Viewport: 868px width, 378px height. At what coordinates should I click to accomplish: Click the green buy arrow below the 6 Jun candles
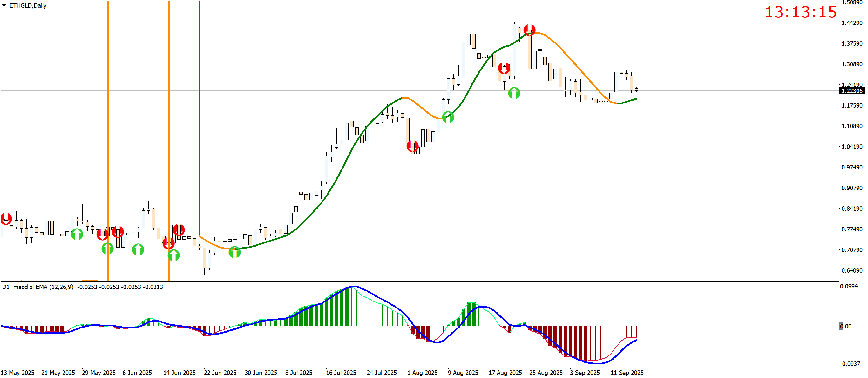[x=138, y=249]
